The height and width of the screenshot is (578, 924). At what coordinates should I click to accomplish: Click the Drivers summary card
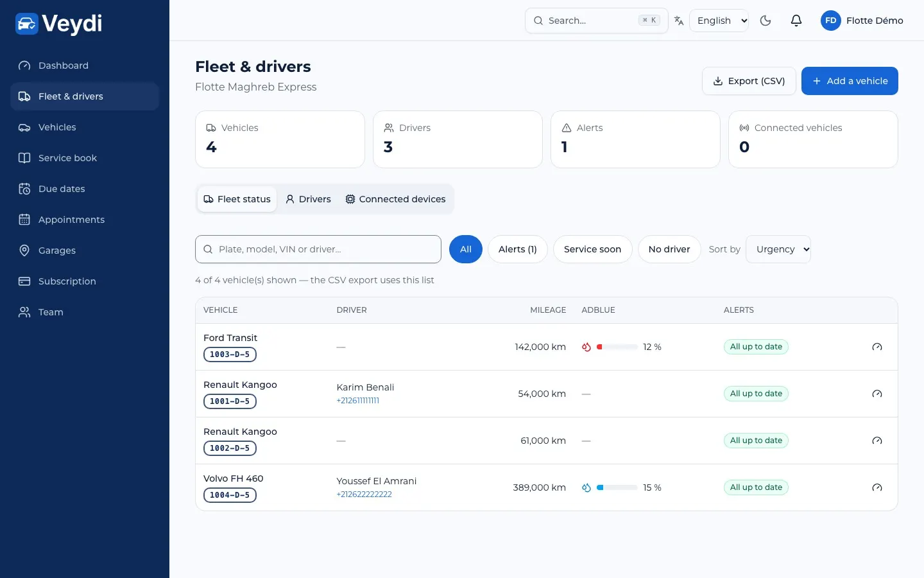click(x=458, y=139)
